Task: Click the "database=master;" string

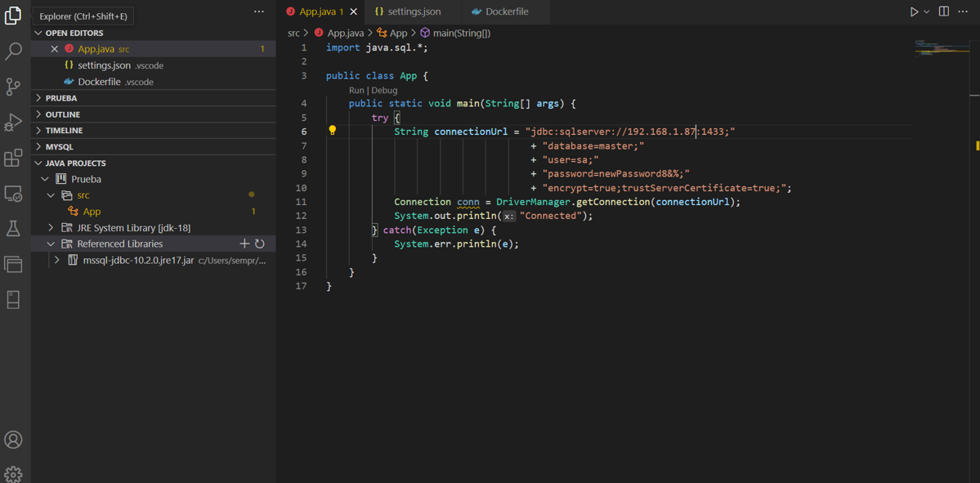Action: coord(593,145)
